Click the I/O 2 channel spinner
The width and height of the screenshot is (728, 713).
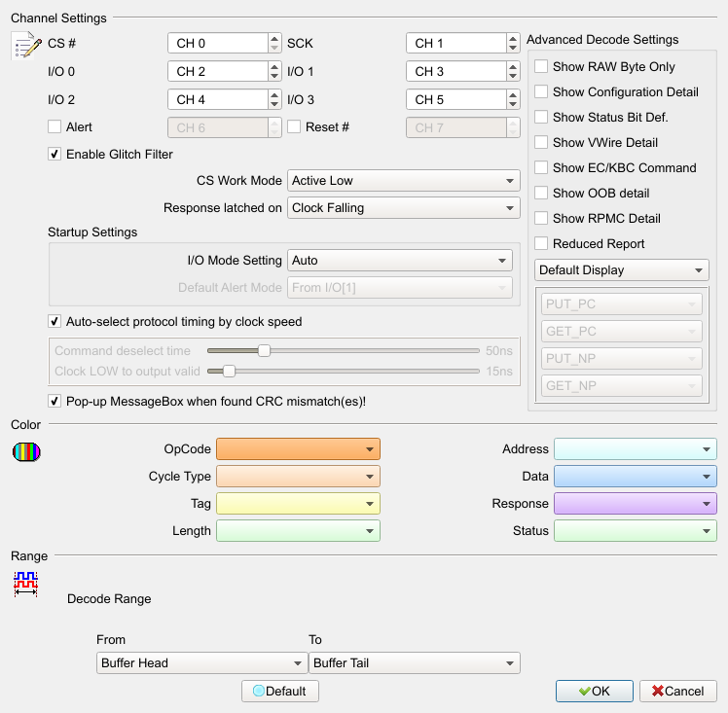[274, 99]
